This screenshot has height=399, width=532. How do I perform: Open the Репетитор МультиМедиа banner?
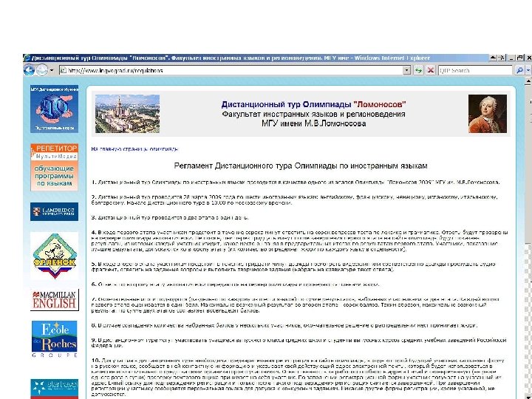point(54,167)
